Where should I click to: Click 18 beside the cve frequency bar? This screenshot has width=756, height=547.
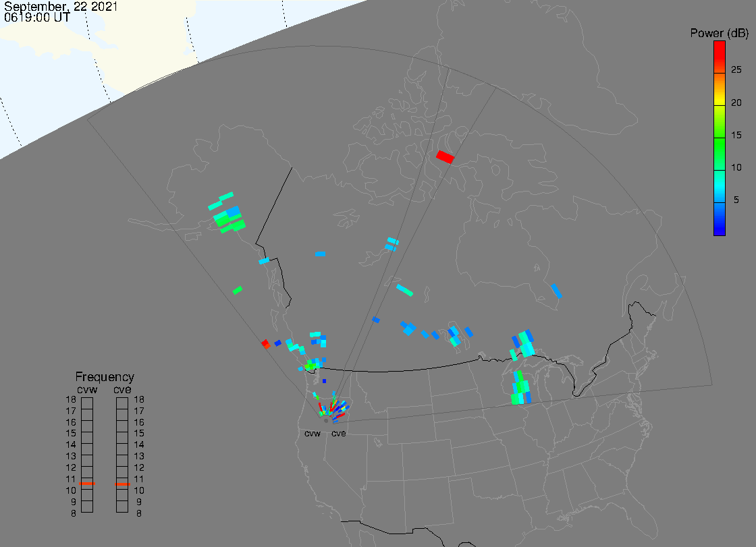click(x=139, y=399)
